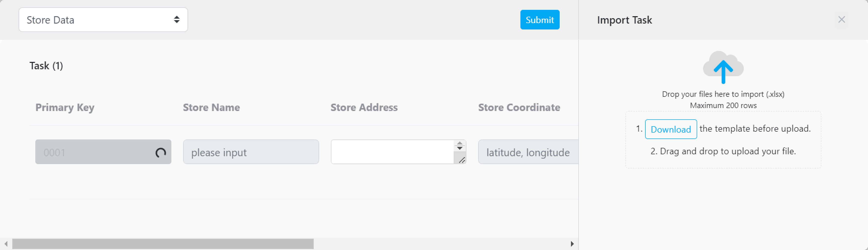Download the import template
868x250 pixels.
point(671,129)
